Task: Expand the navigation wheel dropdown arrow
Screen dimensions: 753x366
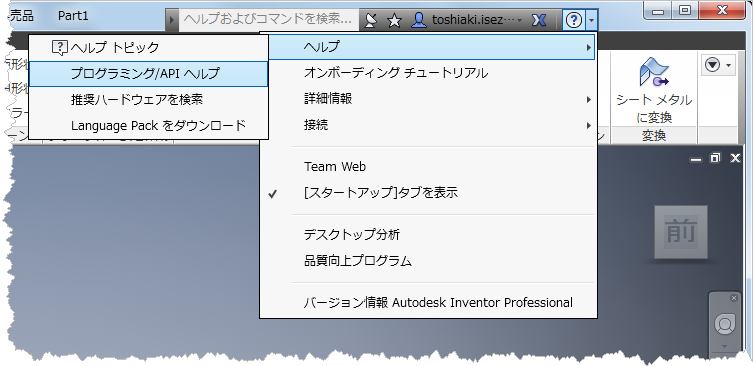Action: pyautogui.click(x=725, y=346)
